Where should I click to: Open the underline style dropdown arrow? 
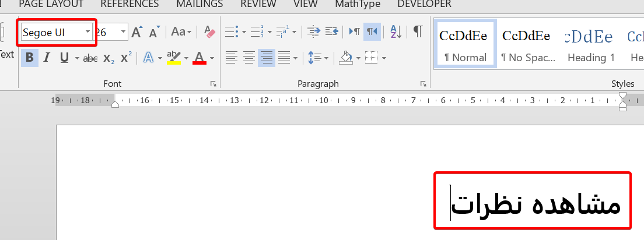click(77, 58)
